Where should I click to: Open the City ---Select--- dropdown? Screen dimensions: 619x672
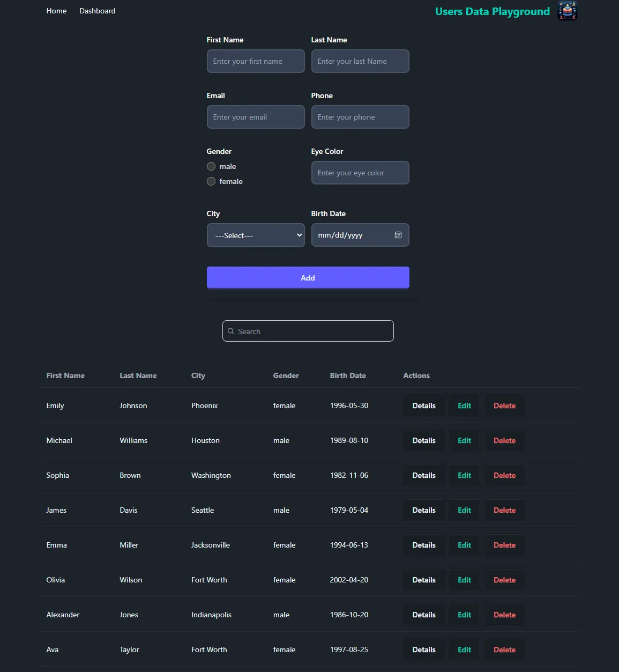pyautogui.click(x=256, y=235)
